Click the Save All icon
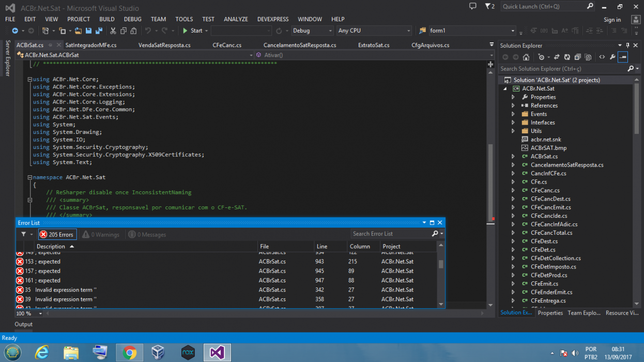Screen dimensions: 644x362 (98, 31)
